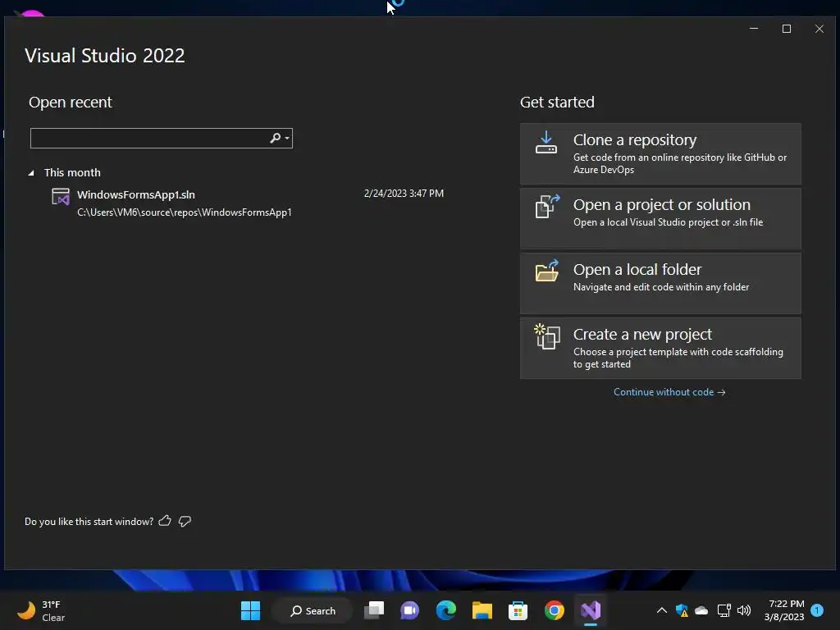840x630 pixels.
Task: Minimize the Visual Studio 2022 window
Action: (754, 29)
